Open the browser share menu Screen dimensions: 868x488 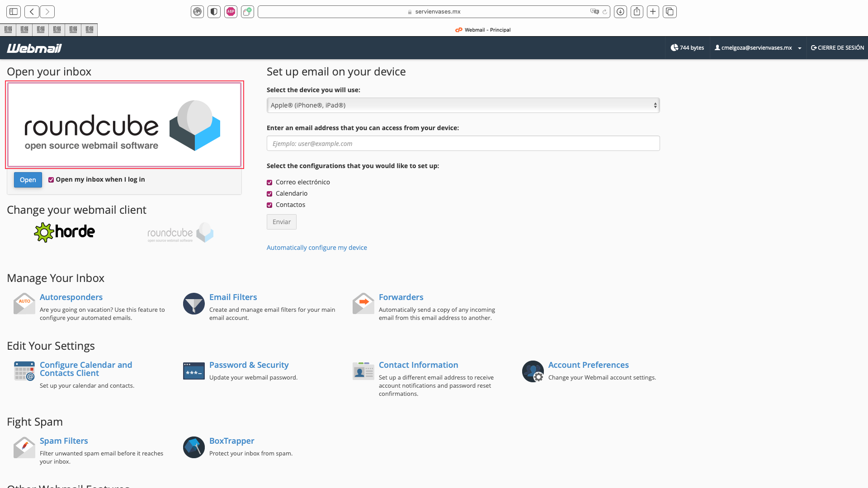pos(637,12)
